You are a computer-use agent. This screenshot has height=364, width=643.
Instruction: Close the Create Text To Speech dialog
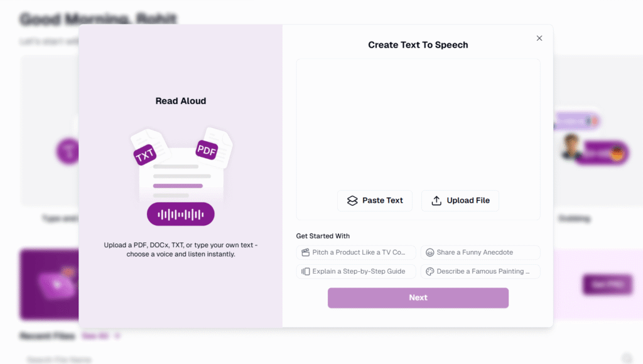[539, 38]
